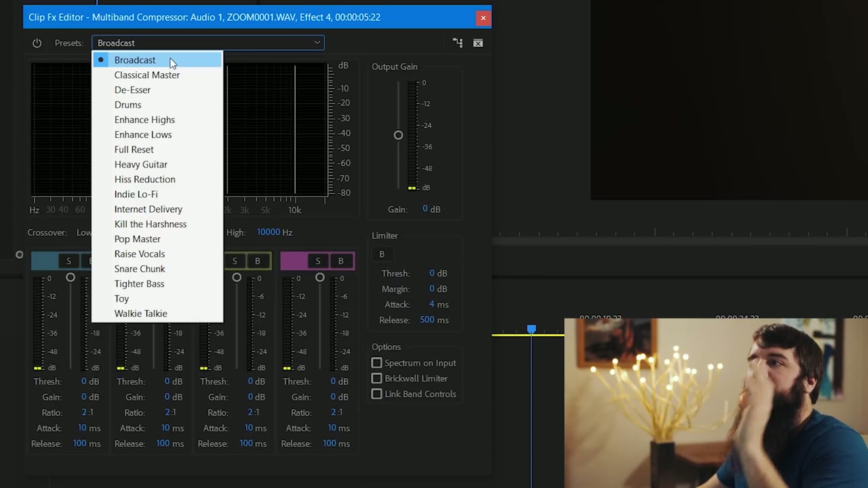Viewport: 868px width, 488px height.
Task: Pick the Toy preset
Action: coord(157,299)
